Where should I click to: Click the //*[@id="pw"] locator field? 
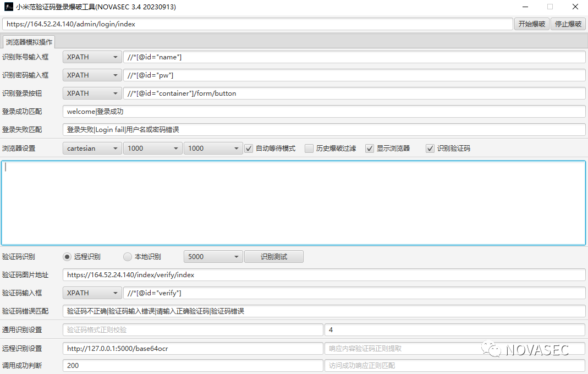click(x=354, y=75)
